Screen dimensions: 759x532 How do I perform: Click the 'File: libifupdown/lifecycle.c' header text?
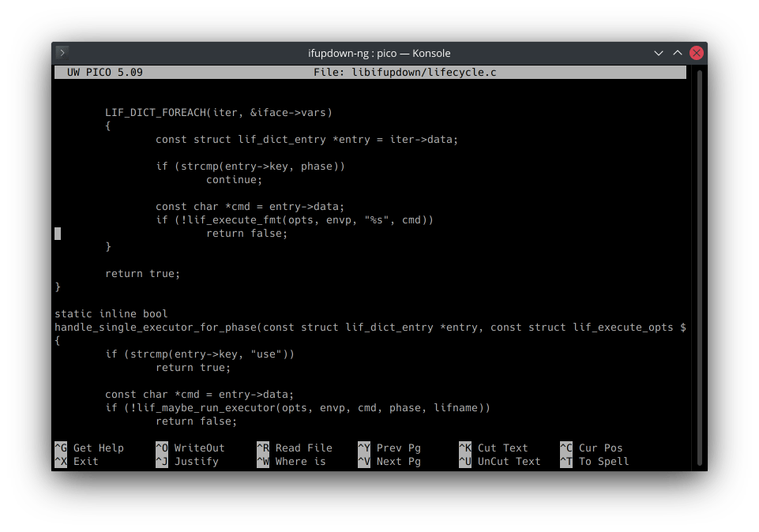pos(404,72)
